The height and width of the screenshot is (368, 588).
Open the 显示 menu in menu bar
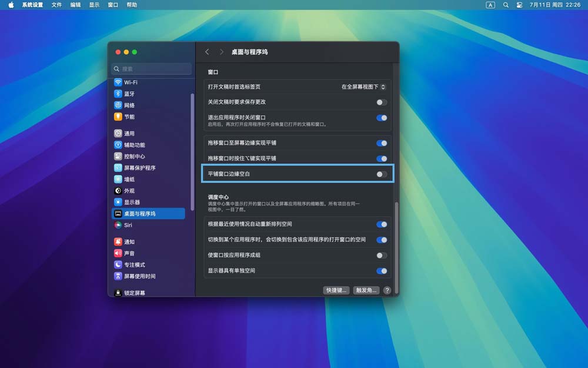tap(94, 5)
